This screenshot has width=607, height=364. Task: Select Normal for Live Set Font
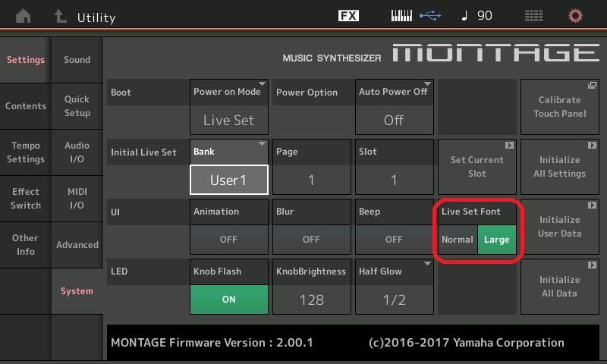pos(458,240)
